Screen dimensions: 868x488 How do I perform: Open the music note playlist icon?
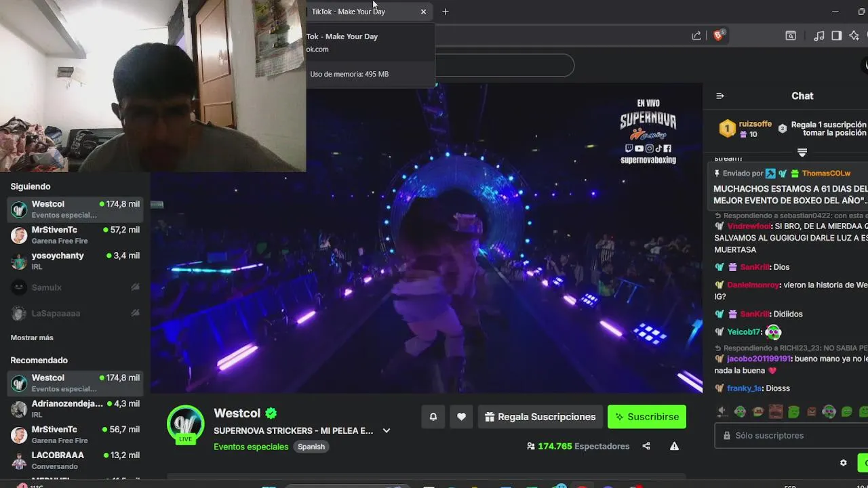(819, 36)
